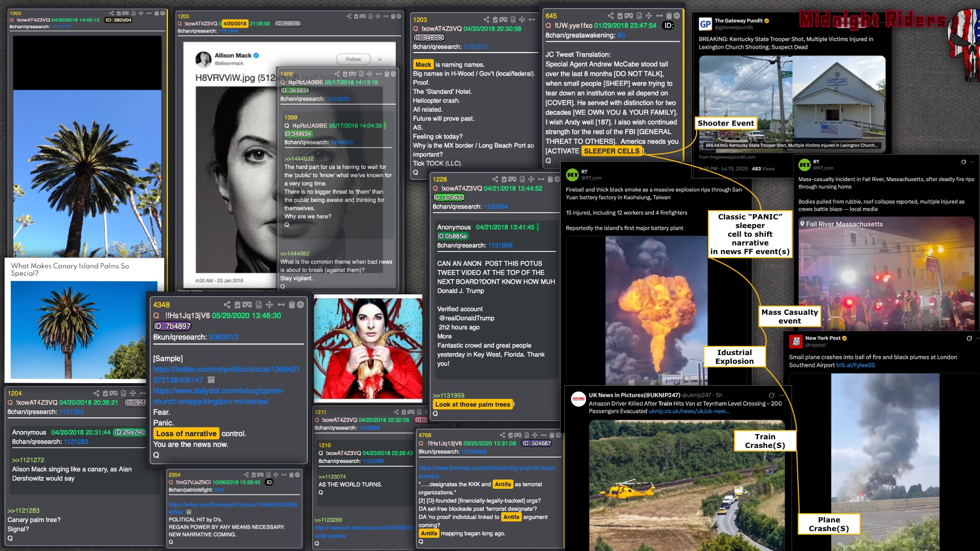Click the clipboard-check icon on post 1203
Image resolution: width=980 pixels, height=551 pixels.
[495, 19]
